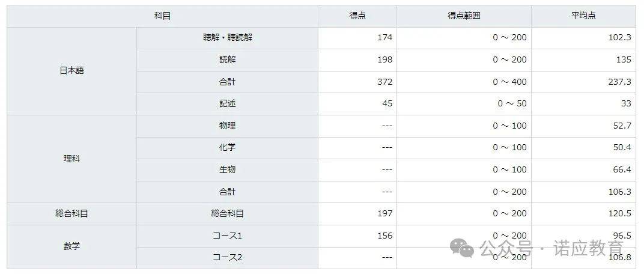The image size is (644, 274).
Task: Click the 読解 score value 198
Action: coord(385,60)
